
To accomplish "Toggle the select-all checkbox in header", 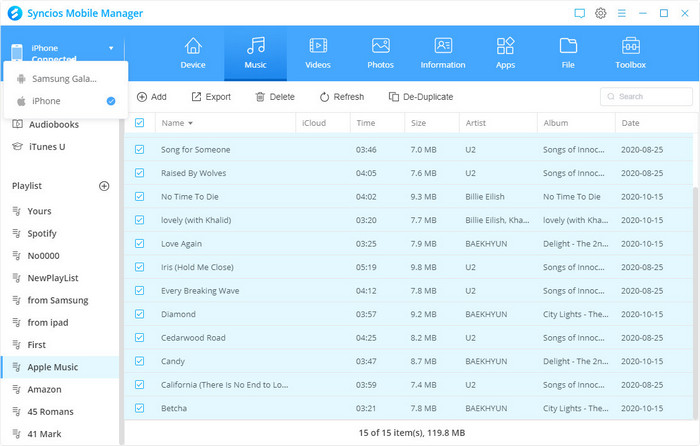I will point(140,123).
